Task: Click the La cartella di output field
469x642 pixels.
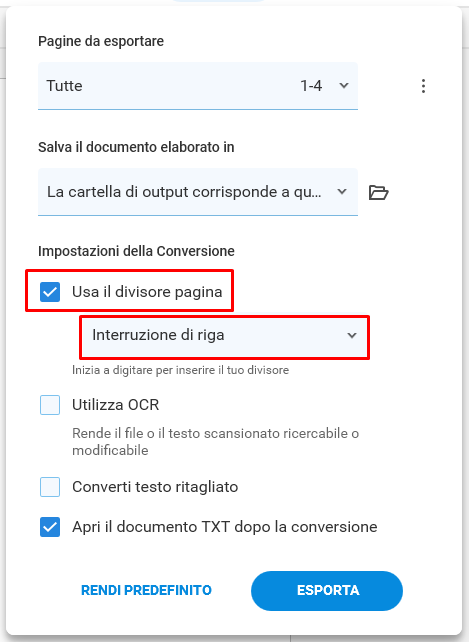Action: click(198, 192)
